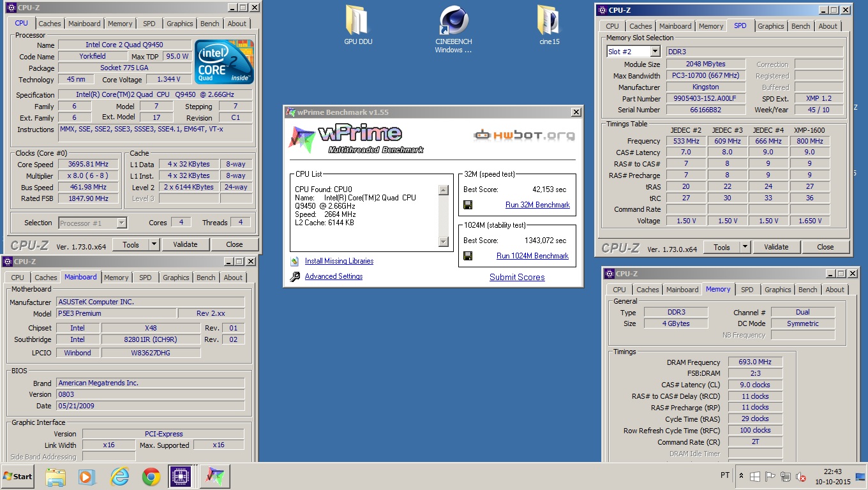Click the save icon beside Run 1024M Benchmark

[468, 256]
